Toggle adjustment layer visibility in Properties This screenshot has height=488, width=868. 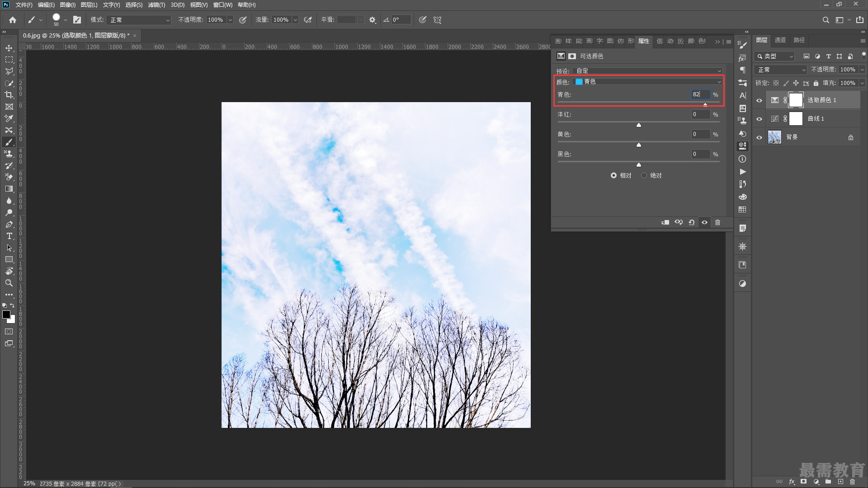[x=704, y=222]
